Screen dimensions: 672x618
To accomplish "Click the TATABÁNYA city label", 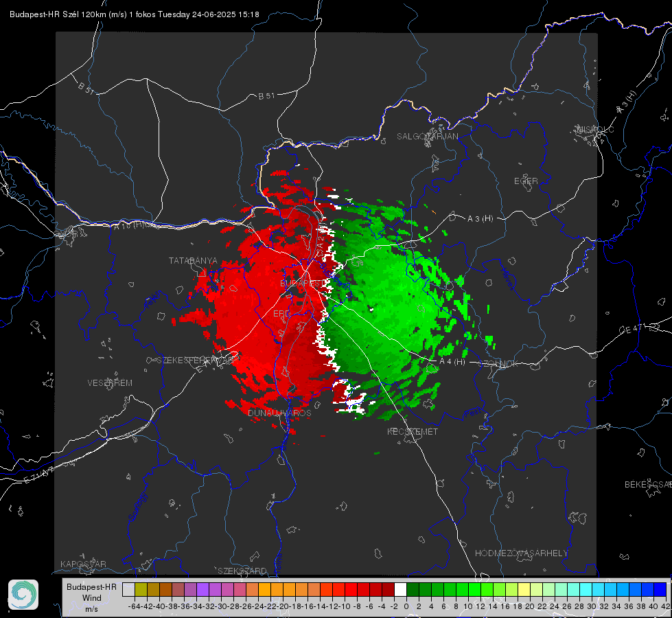I will (193, 261).
